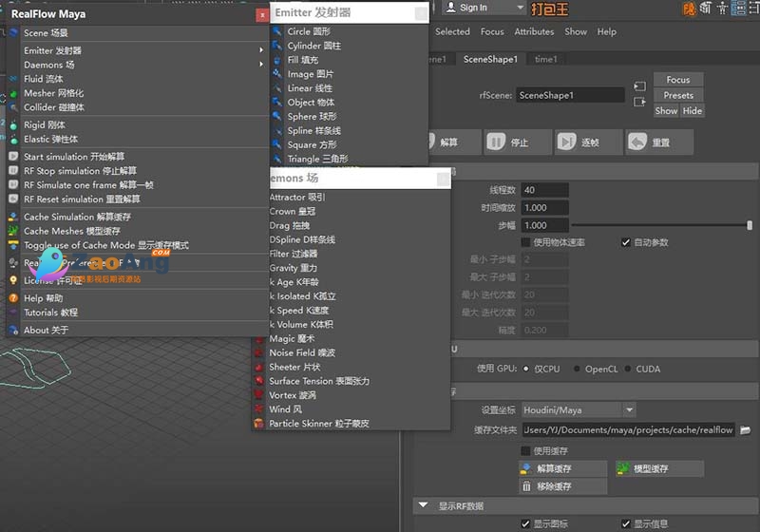Click the Particle Skinner icon
This screenshot has width=760, height=532.
point(259,424)
